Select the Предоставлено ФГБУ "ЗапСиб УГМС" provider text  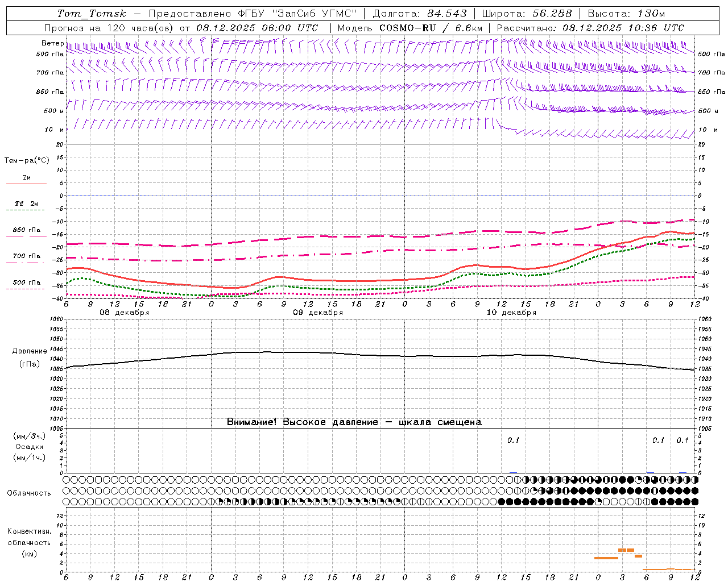point(252,14)
